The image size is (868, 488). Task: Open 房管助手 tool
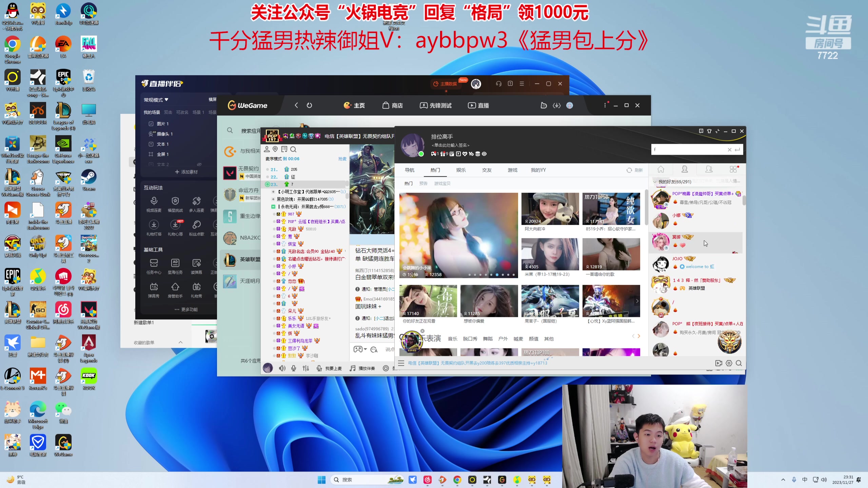(x=175, y=290)
